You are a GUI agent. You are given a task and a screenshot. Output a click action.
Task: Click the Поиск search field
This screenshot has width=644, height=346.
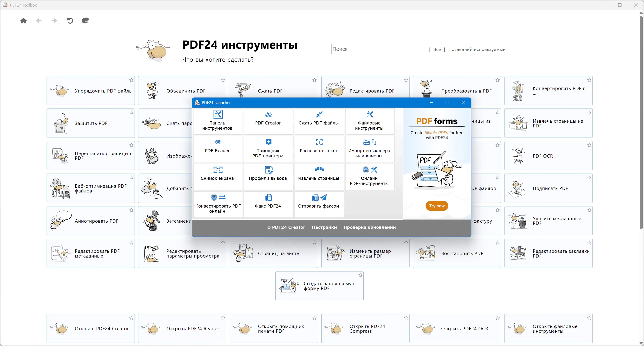pyautogui.click(x=378, y=49)
